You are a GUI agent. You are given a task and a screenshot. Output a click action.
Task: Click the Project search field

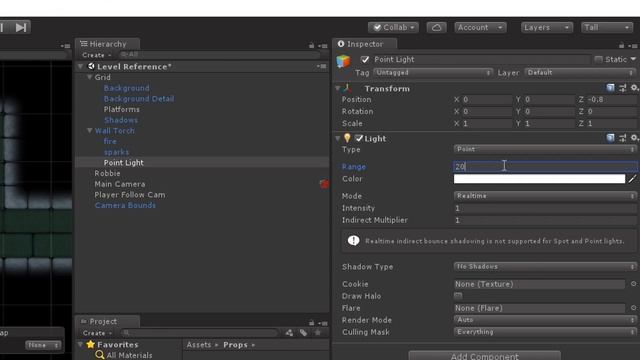pyautogui.click(x=200, y=333)
